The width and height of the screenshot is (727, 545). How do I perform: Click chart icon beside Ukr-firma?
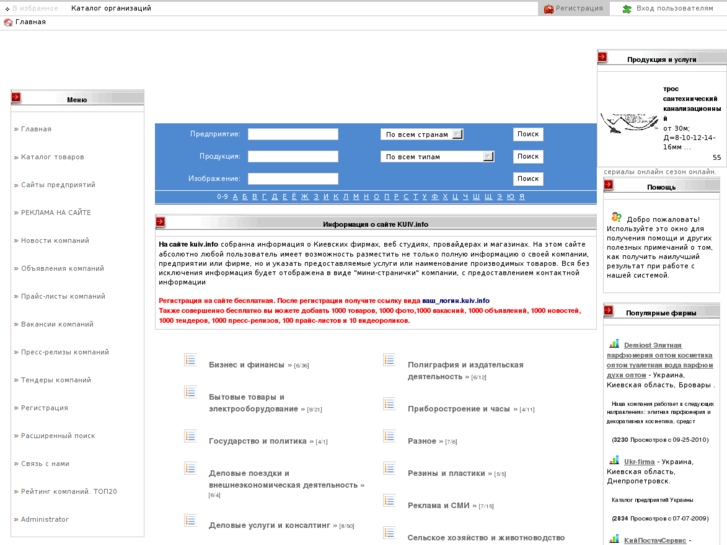pyautogui.click(x=614, y=460)
